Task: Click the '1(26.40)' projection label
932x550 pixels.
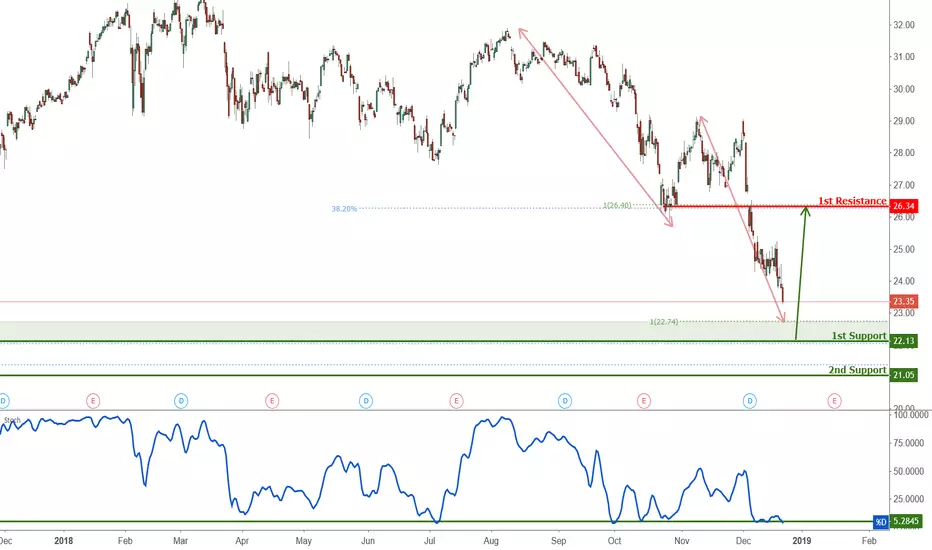Action: point(617,205)
